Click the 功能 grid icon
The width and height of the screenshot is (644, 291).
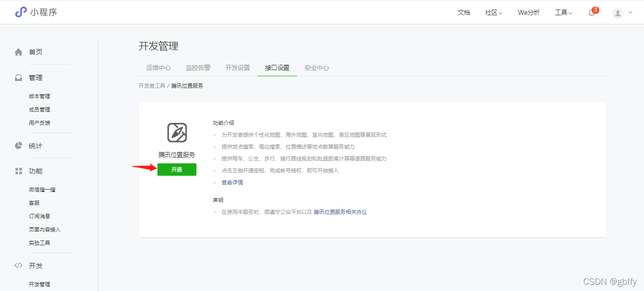pos(19,171)
